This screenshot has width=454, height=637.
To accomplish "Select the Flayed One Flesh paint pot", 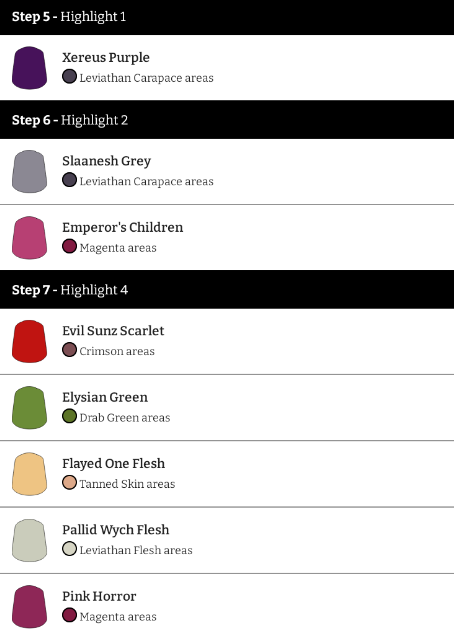I will (29, 474).
